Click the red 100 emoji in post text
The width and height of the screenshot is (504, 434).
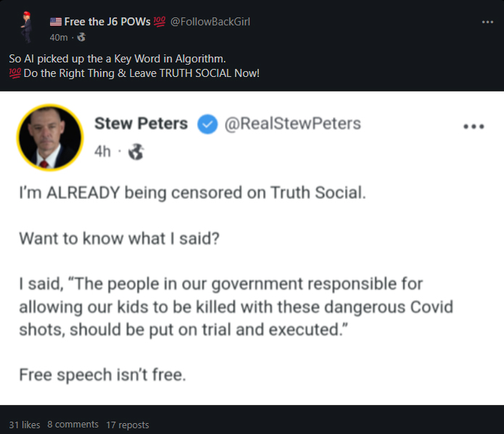15,73
